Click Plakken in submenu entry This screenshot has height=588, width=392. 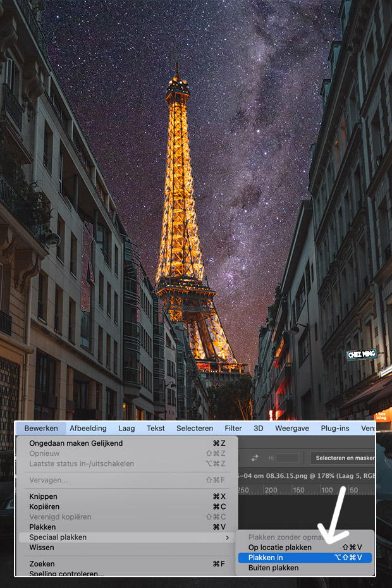click(266, 557)
